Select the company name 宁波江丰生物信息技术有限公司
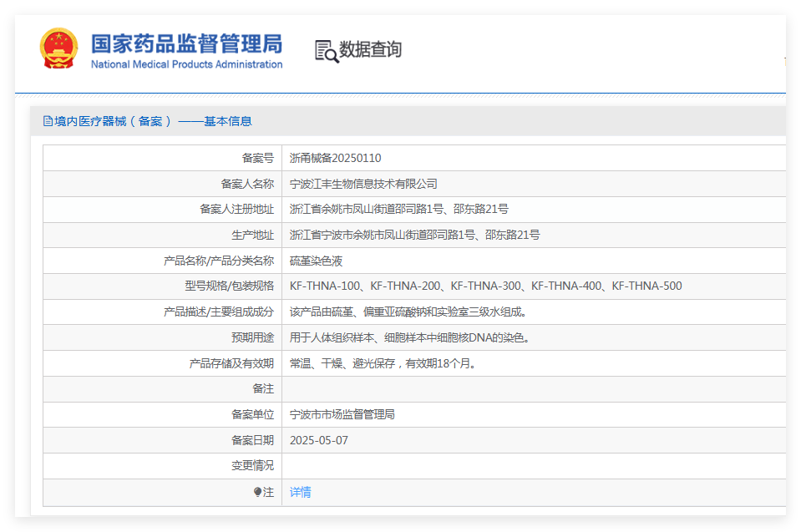Viewport: 801px width, 532px height. (363, 184)
